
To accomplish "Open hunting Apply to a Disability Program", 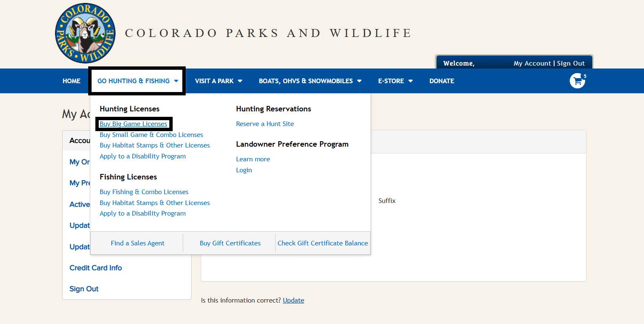I will (142, 156).
